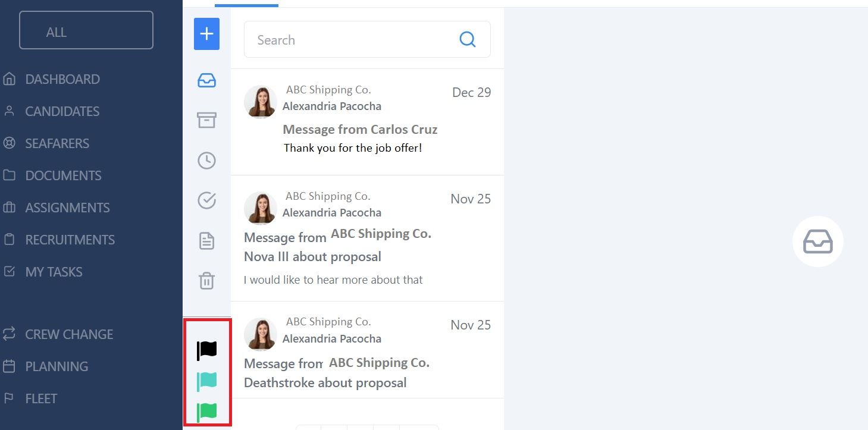Open message from Carlos Cruz

(x=367, y=122)
